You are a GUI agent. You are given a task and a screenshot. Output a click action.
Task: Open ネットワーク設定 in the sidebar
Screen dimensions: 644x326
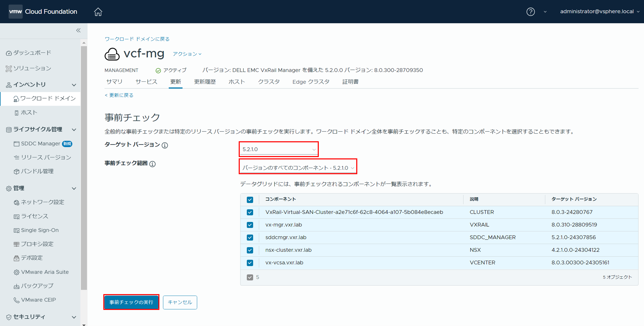pyautogui.click(x=39, y=202)
